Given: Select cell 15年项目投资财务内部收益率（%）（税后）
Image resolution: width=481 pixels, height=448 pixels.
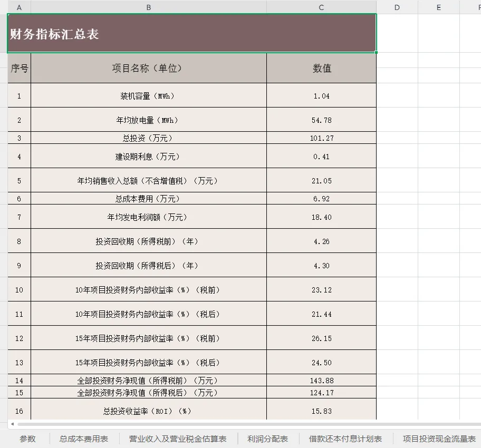Looking at the screenshot, I should pyautogui.click(x=149, y=362).
